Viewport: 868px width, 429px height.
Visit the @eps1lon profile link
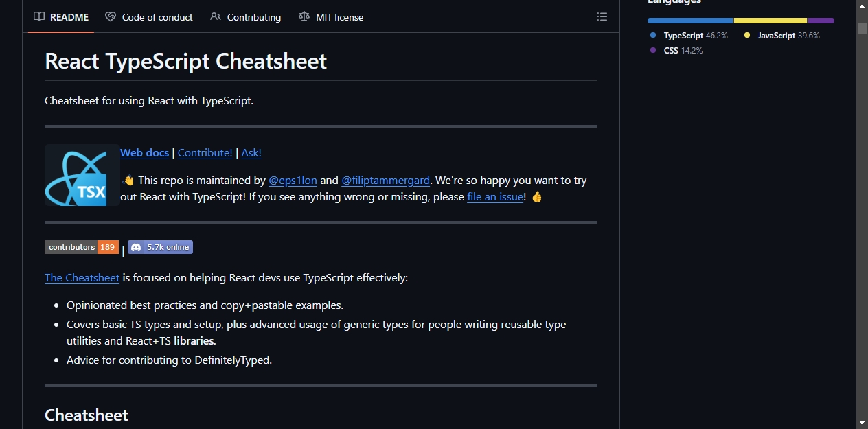(x=293, y=181)
